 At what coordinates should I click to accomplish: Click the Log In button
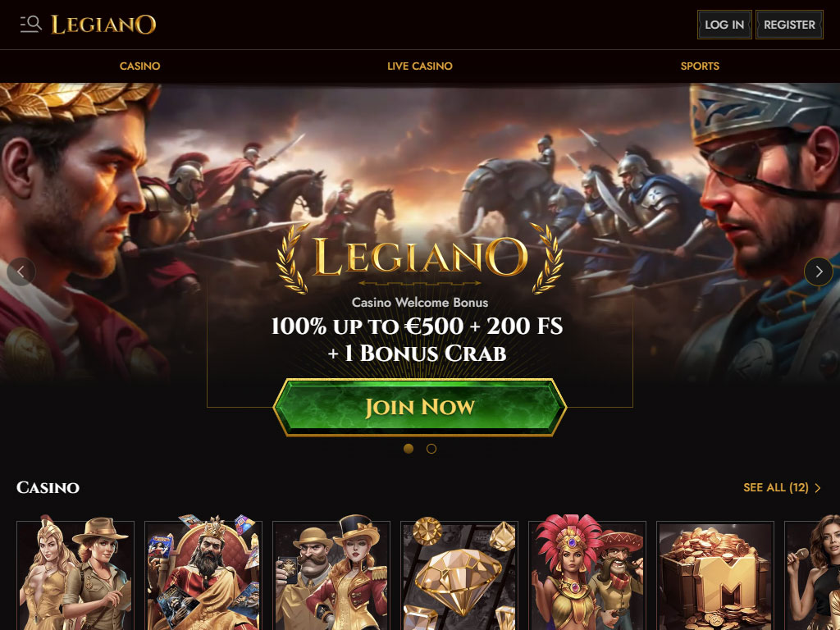724,25
